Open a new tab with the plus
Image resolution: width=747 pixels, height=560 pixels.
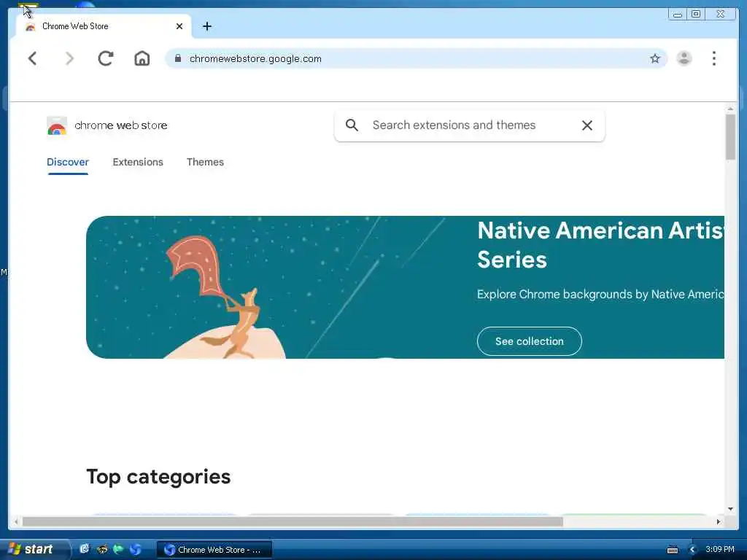pos(206,26)
